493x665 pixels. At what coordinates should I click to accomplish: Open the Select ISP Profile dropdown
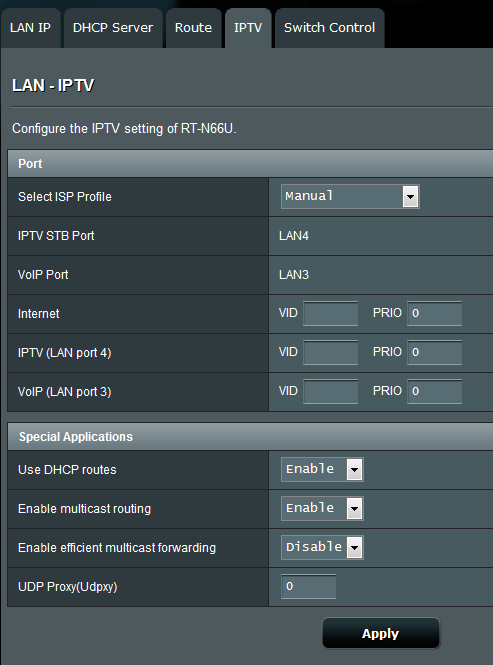point(350,196)
